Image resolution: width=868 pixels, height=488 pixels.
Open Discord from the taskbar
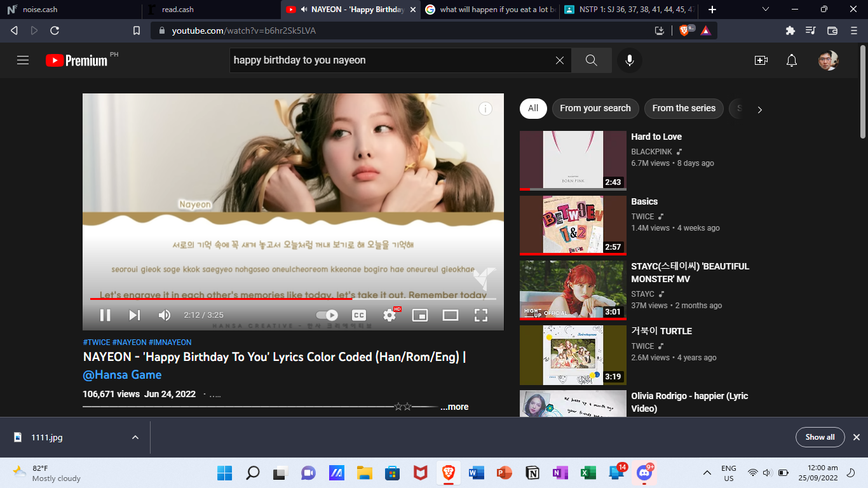(x=644, y=473)
